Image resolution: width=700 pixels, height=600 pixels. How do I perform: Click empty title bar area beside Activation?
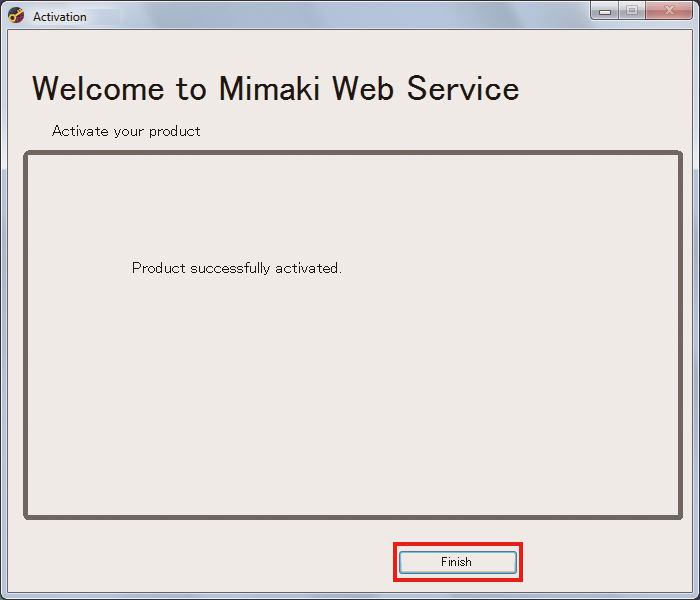(x=350, y=16)
